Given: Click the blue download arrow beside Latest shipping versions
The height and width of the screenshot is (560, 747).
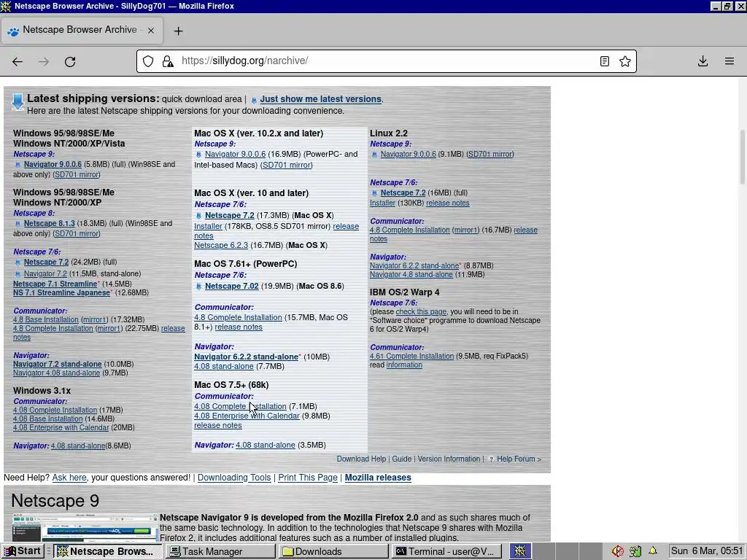Looking at the screenshot, I should pyautogui.click(x=18, y=102).
